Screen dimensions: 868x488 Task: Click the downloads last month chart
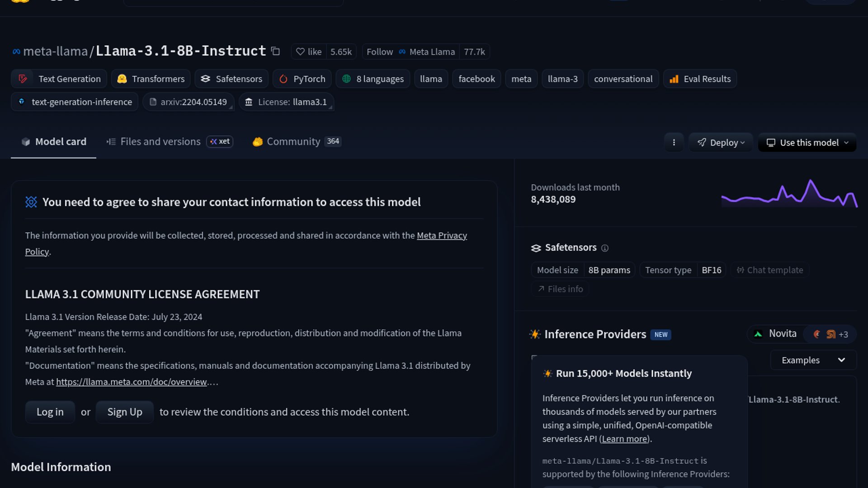789,194
